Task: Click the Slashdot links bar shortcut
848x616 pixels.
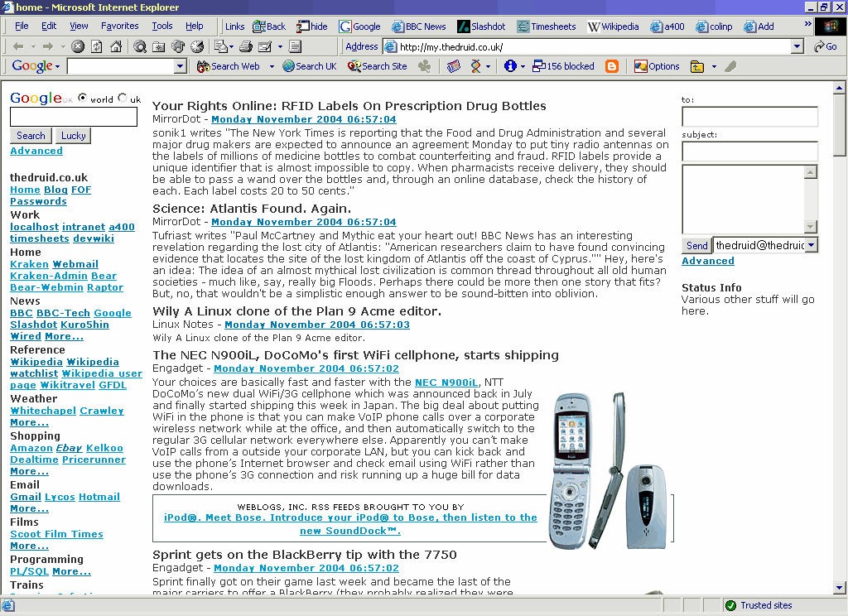Action: click(481, 26)
